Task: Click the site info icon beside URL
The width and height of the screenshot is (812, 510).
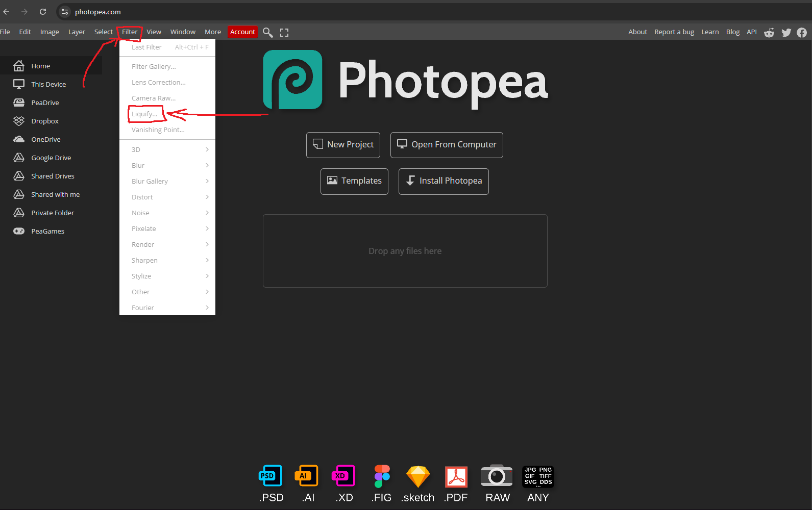Action: click(64, 12)
